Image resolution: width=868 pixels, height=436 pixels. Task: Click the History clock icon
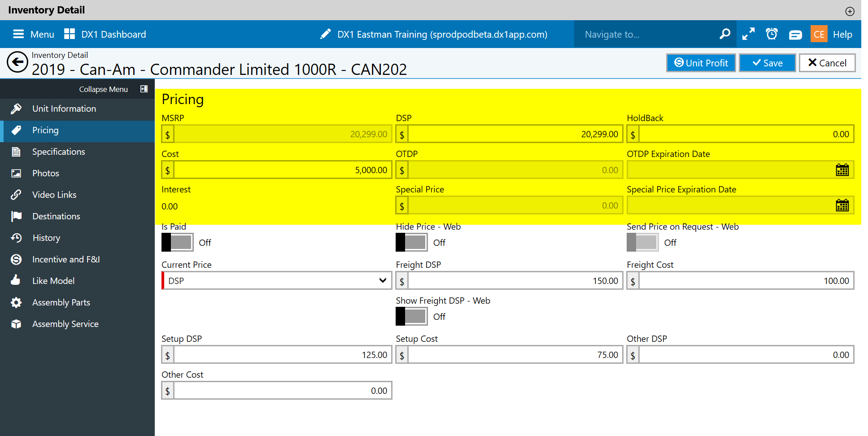tap(16, 238)
